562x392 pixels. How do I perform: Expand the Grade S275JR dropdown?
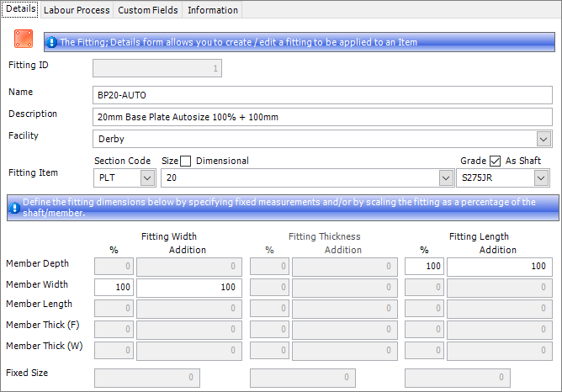tap(540, 178)
